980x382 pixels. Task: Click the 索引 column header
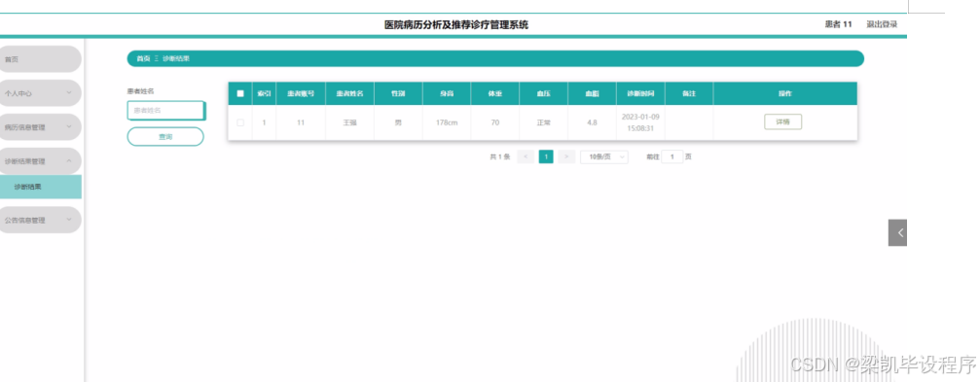(x=264, y=93)
